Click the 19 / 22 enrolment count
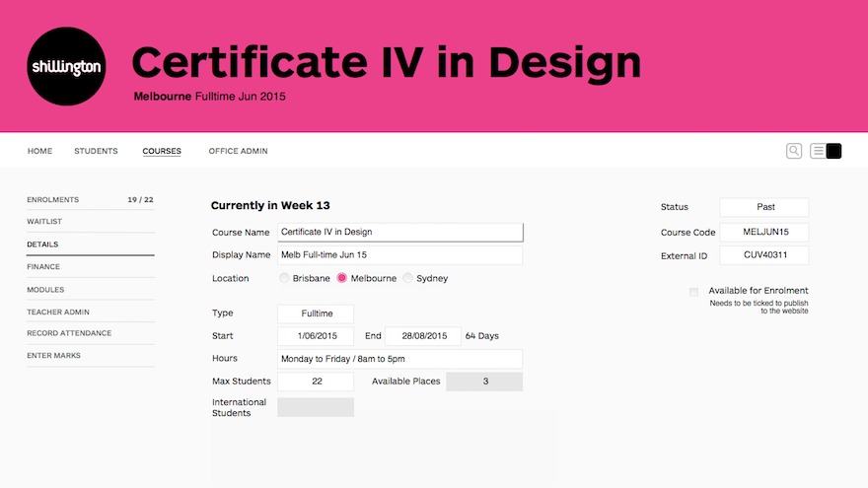868x488 pixels. (x=141, y=200)
